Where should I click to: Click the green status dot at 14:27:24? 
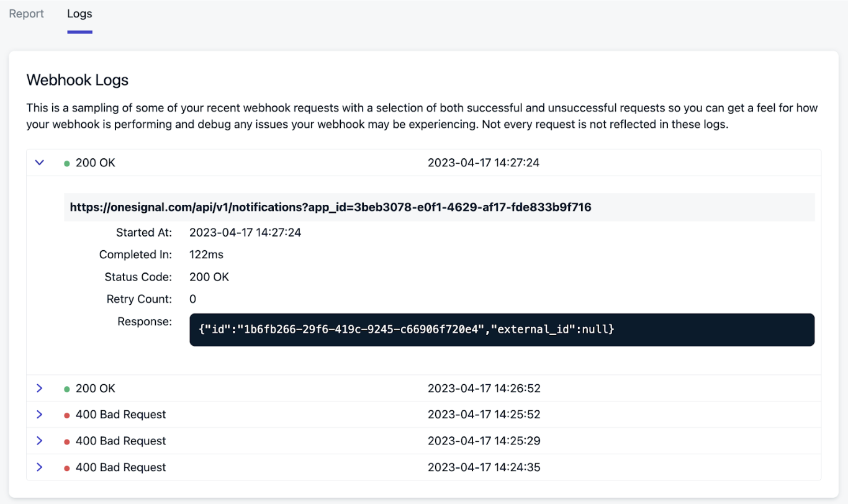click(x=67, y=163)
